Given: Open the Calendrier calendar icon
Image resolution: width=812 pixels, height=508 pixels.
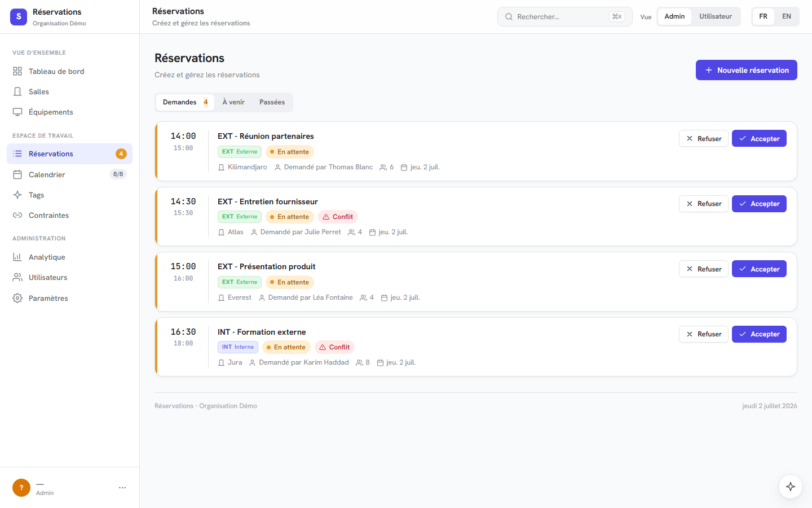Looking at the screenshot, I should click(17, 174).
